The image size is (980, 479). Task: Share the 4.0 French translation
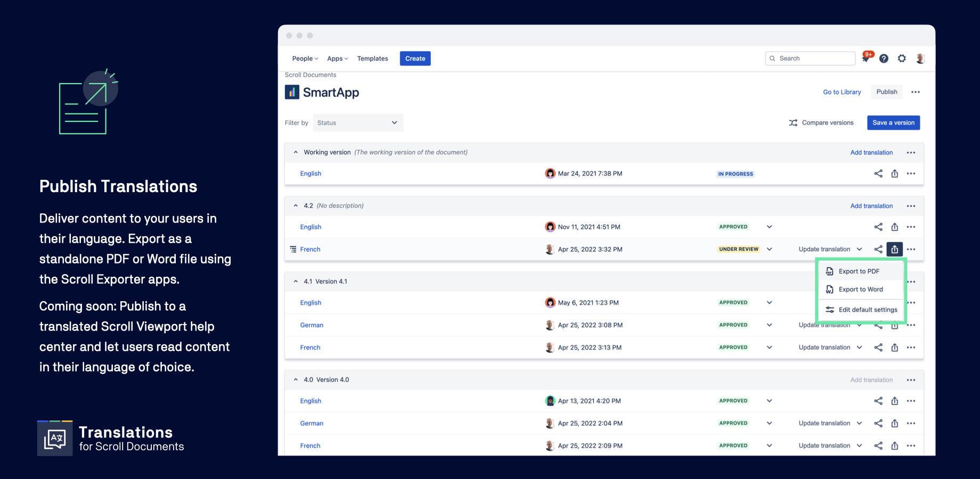coord(878,445)
